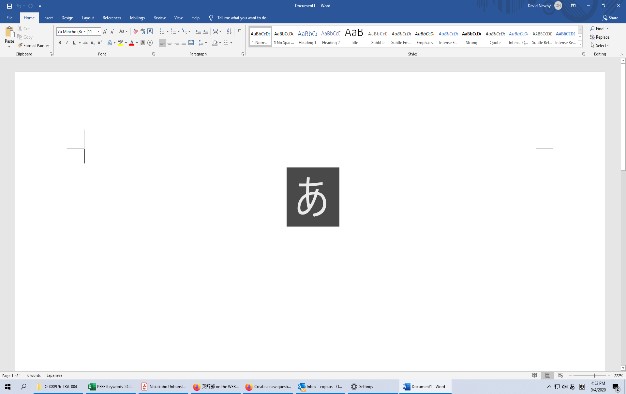
Task: Open the Windows Start menu
Action: pos(8,386)
